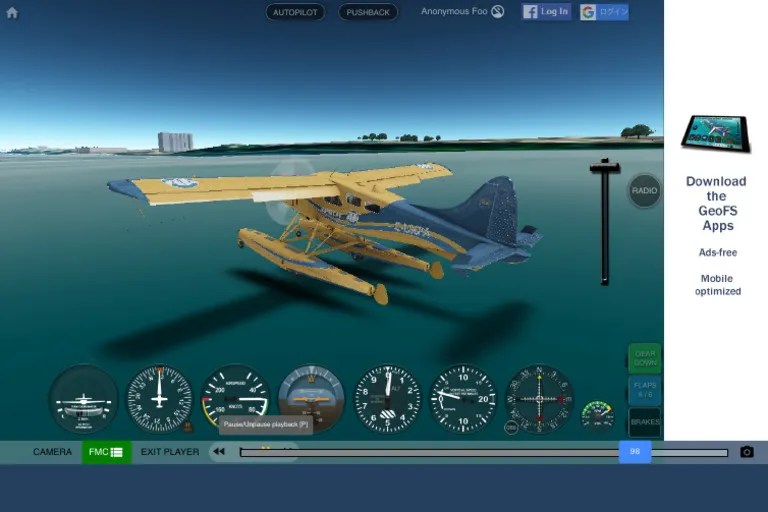The height and width of the screenshot is (512, 768).
Task: Go to the home icon
Action: click(12, 13)
